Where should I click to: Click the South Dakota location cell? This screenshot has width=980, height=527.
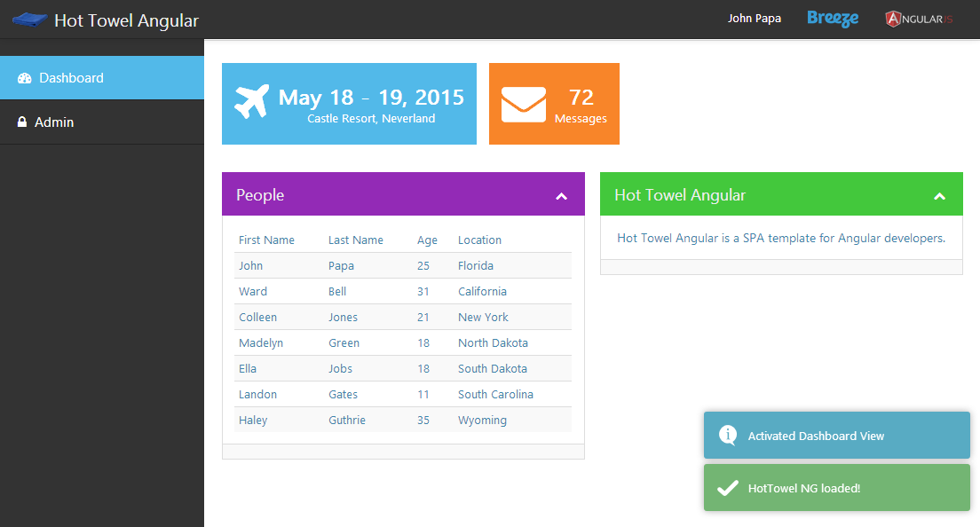[x=492, y=368]
